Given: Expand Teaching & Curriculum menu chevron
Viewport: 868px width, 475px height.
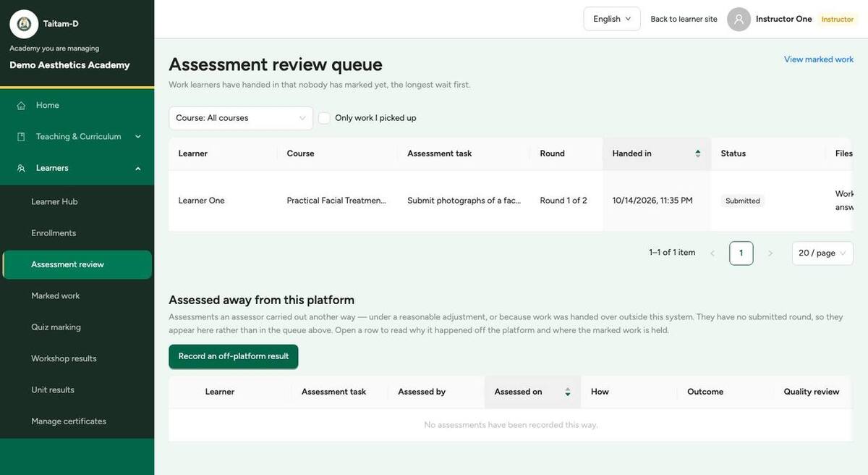Looking at the screenshot, I should [x=138, y=137].
